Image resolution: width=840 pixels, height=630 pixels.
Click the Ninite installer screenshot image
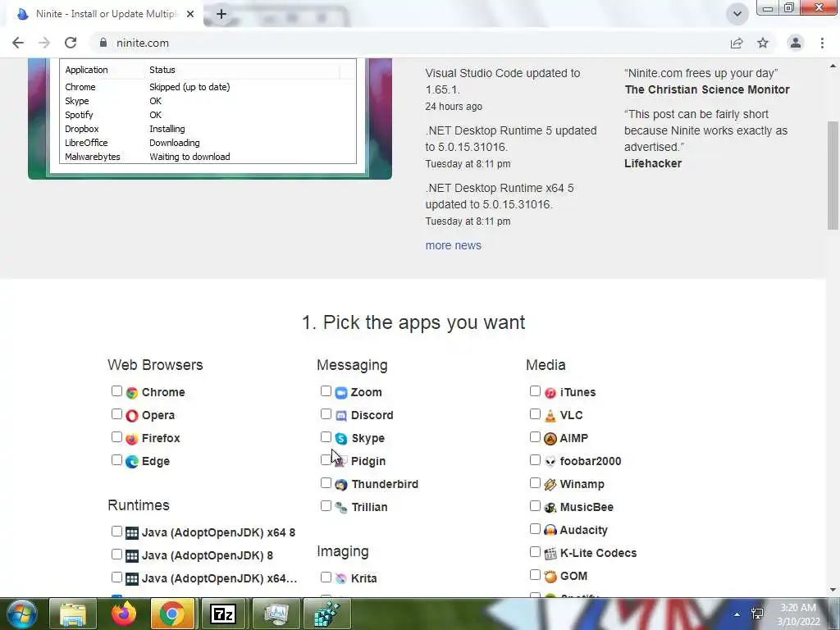pyautogui.click(x=210, y=118)
